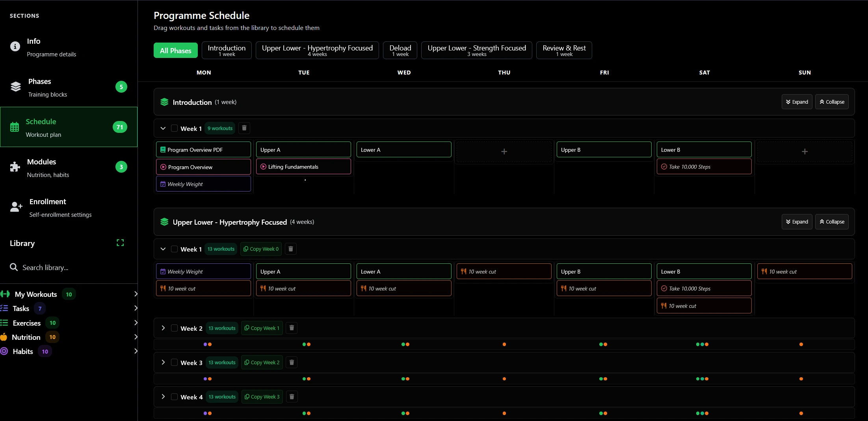Delete Week 3 with trash icon
Viewport: 868px width, 421px height.
click(292, 362)
